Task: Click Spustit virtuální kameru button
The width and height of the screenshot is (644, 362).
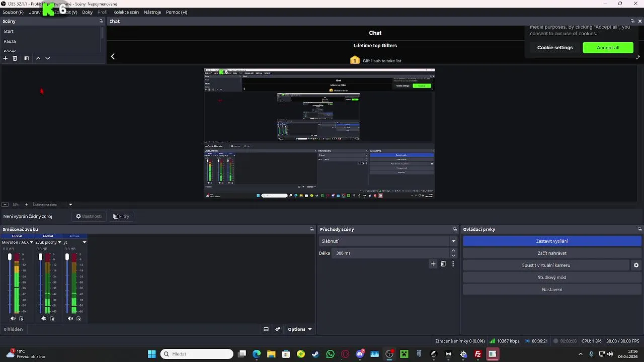Action: pos(546,265)
